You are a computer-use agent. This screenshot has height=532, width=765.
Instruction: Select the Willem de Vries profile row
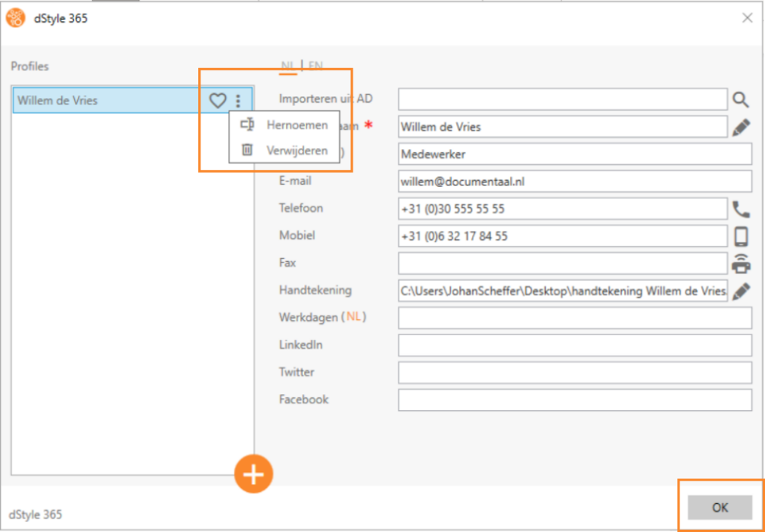tap(132, 101)
